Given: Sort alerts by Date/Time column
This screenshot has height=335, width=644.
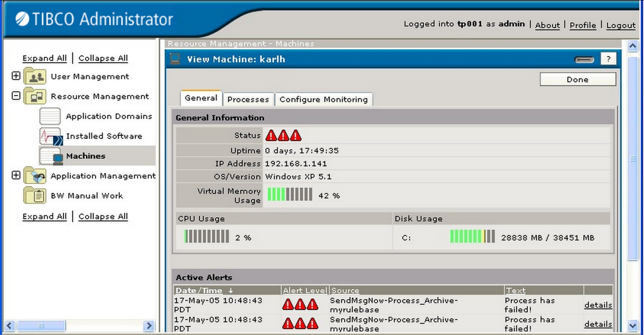Looking at the screenshot, I should point(199,290).
